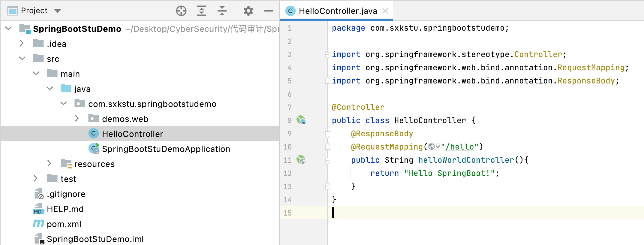Switch to the HelloController.java tab
The image size is (644, 245).
[x=337, y=11]
